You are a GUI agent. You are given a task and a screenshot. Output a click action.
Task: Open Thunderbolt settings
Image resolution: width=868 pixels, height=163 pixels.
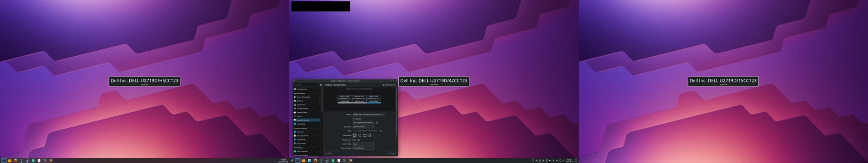(307, 139)
